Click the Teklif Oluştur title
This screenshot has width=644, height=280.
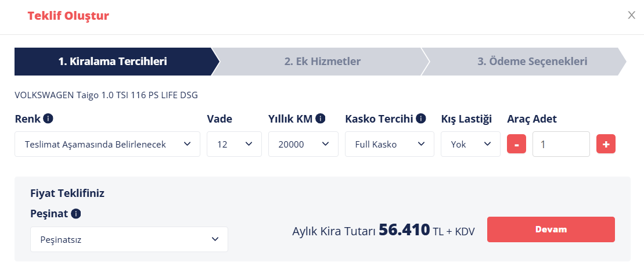[x=68, y=16]
